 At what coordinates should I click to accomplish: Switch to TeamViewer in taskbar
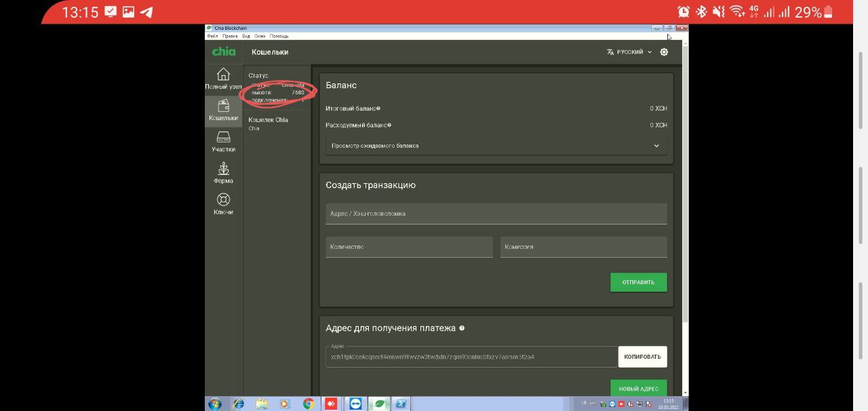355,404
